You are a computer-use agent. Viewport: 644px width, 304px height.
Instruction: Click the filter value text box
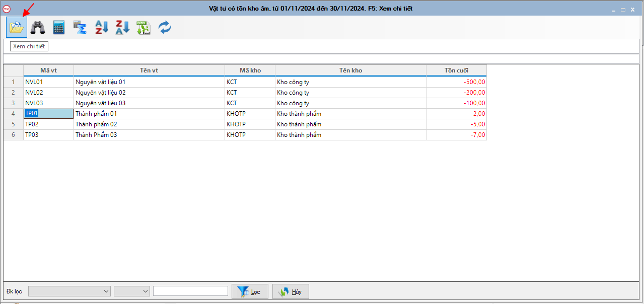click(x=190, y=291)
